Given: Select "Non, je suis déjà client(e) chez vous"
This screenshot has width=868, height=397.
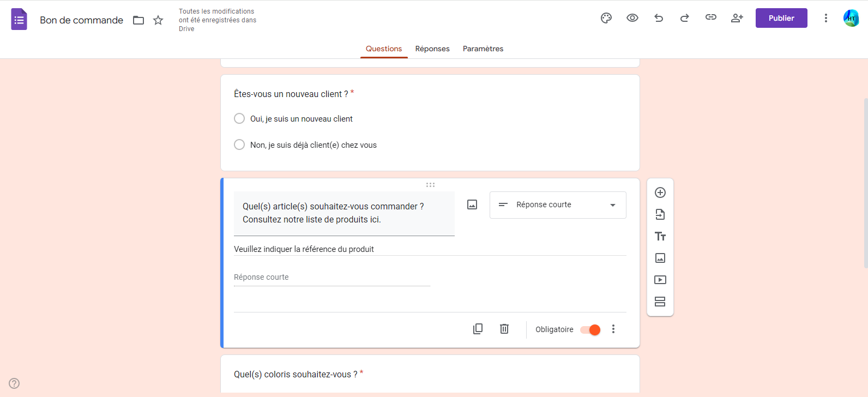Looking at the screenshot, I should 239,145.
